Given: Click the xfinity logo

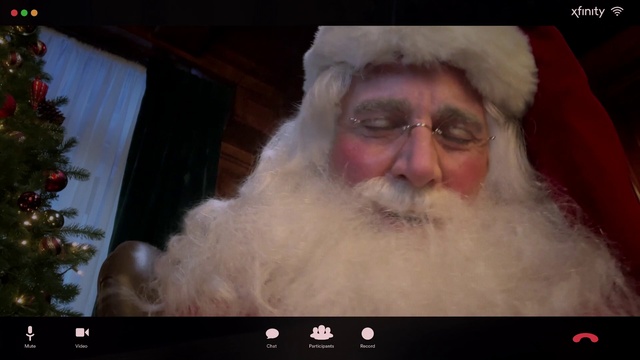Looking at the screenshot, I should pos(588,12).
